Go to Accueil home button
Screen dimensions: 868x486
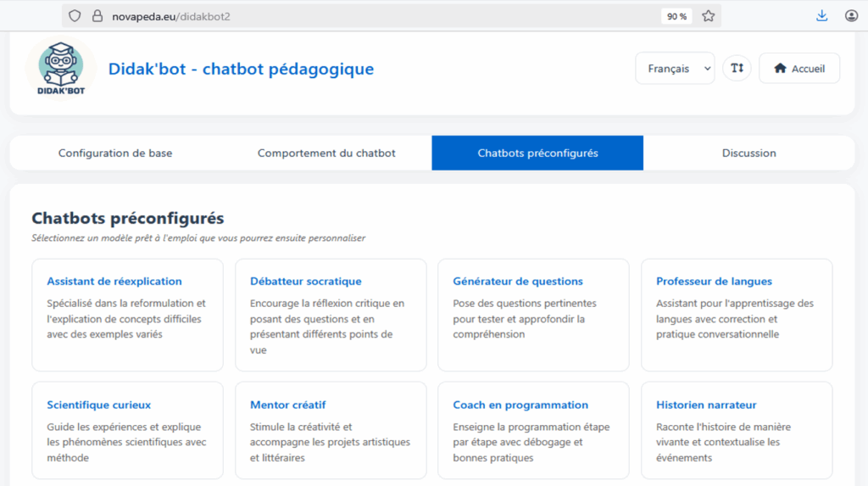799,69
